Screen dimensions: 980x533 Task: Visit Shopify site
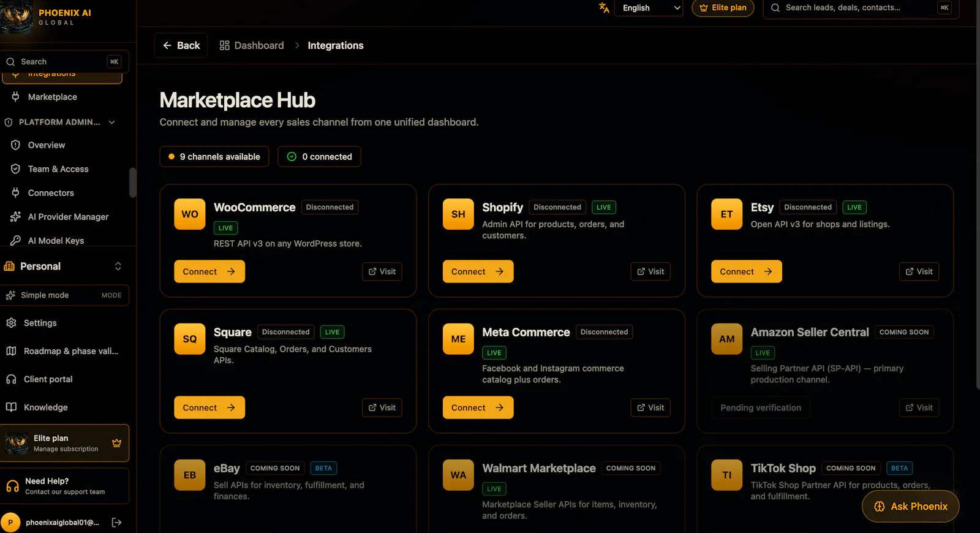(x=650, y=271)
